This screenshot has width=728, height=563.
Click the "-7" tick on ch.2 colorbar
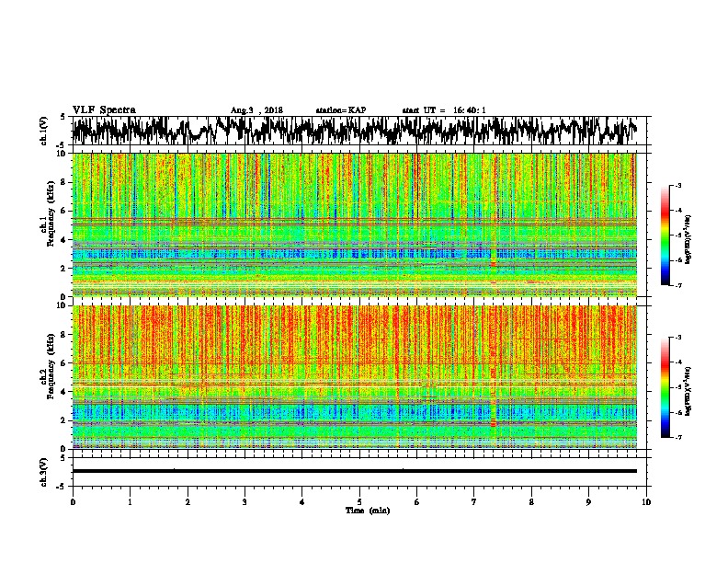point(677,437)
